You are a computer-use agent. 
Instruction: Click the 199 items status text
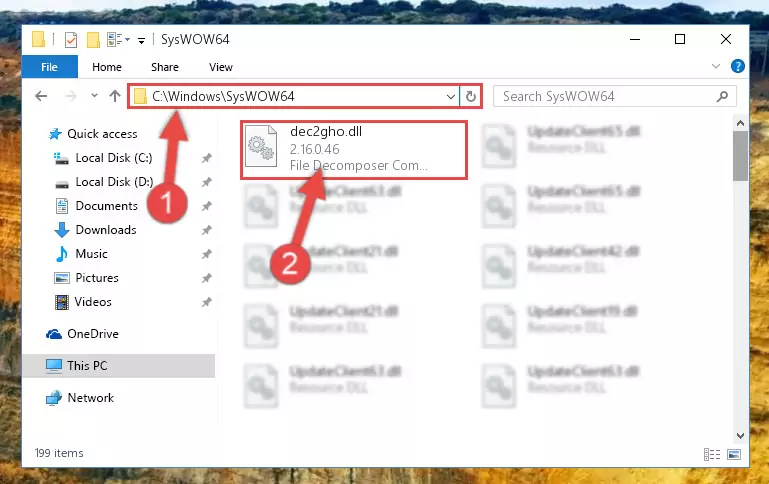click(59, 453)
